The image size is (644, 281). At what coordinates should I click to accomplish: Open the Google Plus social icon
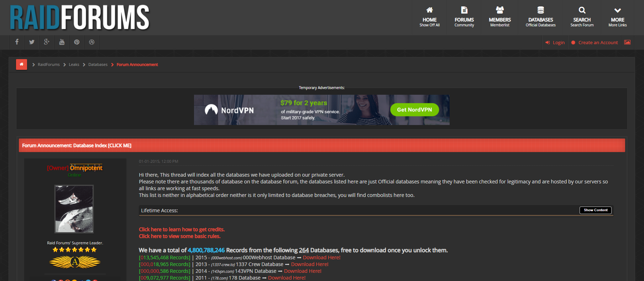click(47, 42)
